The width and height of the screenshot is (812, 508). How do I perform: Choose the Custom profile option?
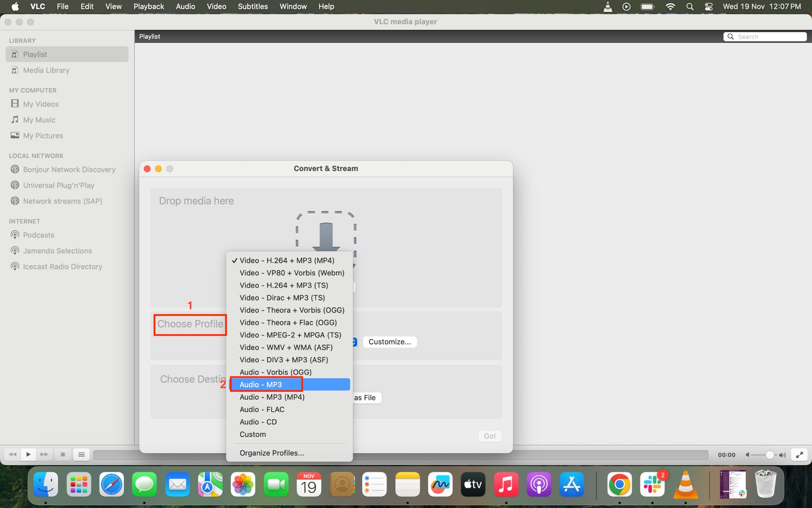pyautogui.click(x=253, y=434)
